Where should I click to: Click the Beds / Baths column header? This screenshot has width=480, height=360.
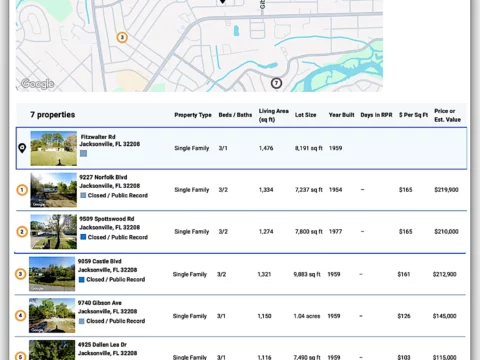point(235,115)
